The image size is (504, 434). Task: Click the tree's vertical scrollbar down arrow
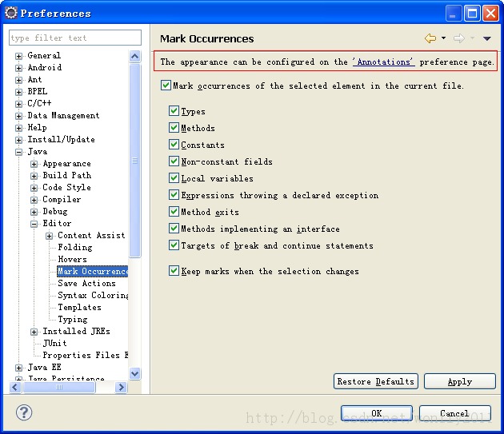(134, 373)
